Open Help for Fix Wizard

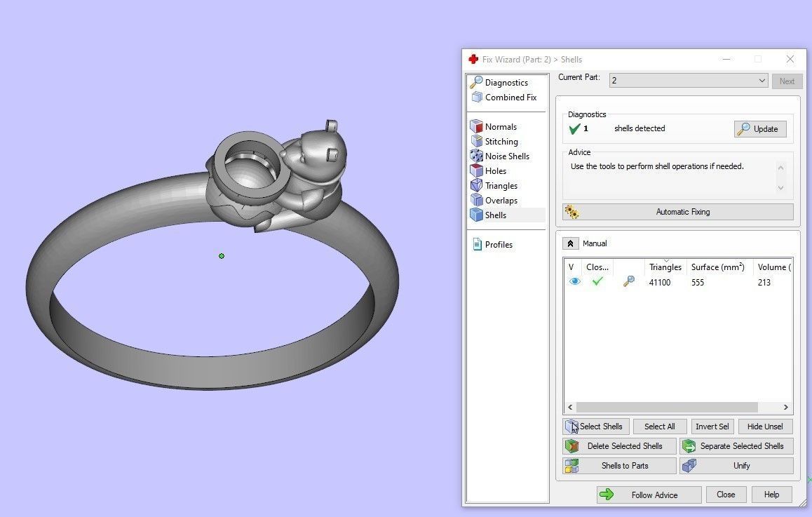tap(771, 495)
